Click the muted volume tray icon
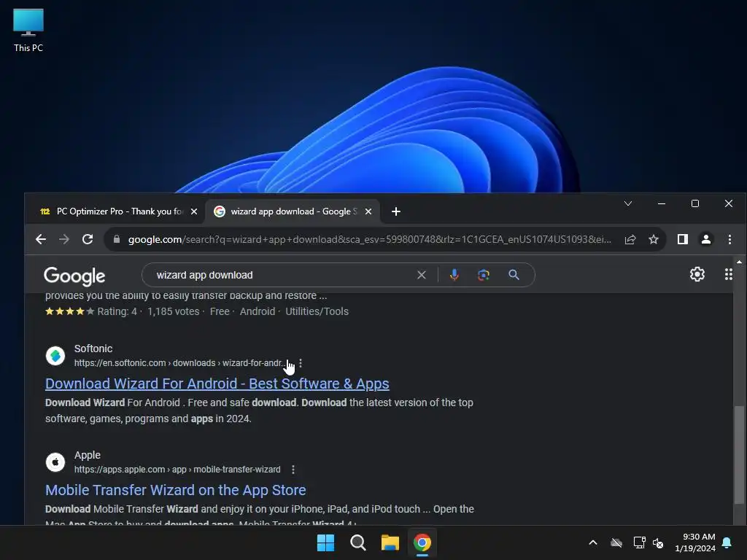The height and width of the screenshot is (560, 747). 658,542
